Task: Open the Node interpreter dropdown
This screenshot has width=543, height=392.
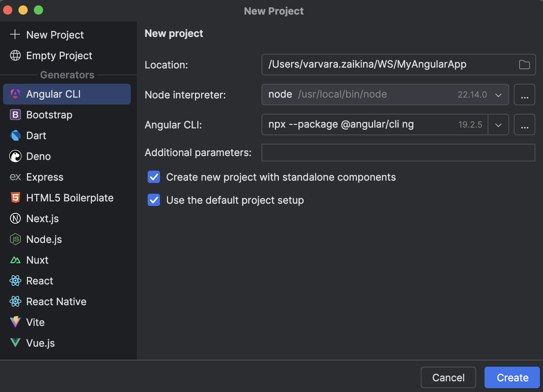Action: click(x=498, y=95)
